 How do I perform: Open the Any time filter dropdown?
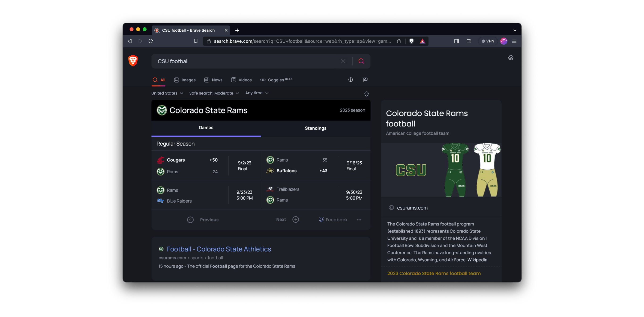257,93
